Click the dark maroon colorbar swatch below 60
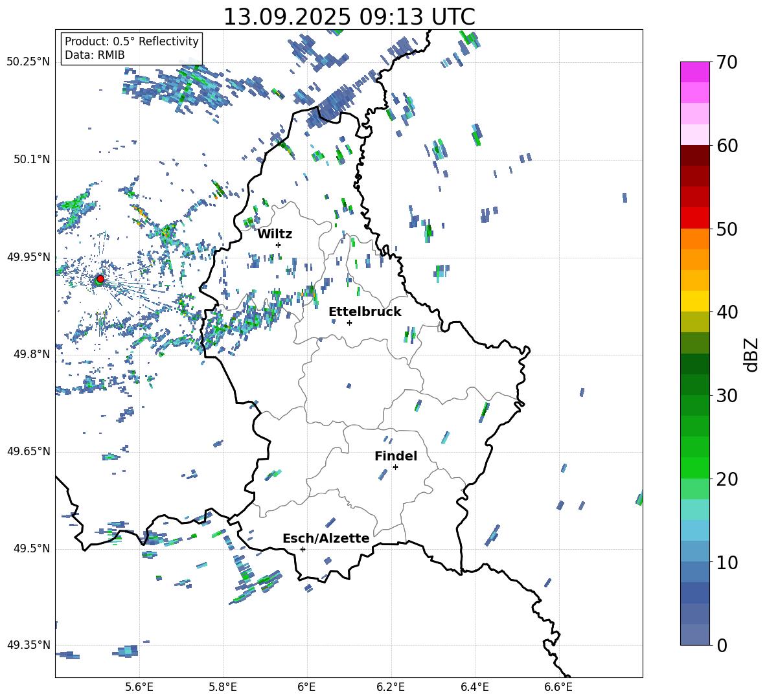The height and width of the screenshot is (700, 767). [x=694, y=155]
